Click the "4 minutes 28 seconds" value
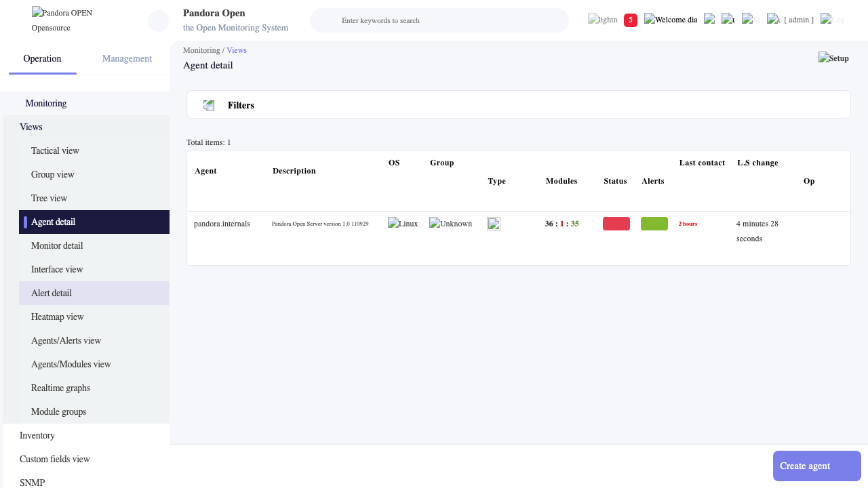 click(757, 231)
